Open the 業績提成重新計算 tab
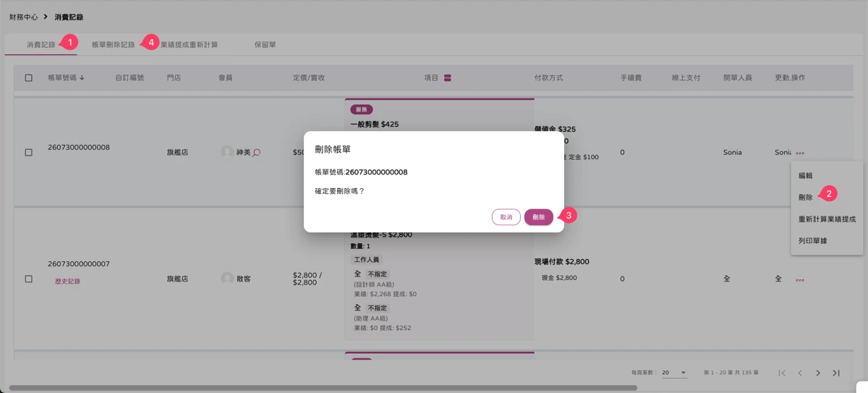 click(x=189, y=45)
